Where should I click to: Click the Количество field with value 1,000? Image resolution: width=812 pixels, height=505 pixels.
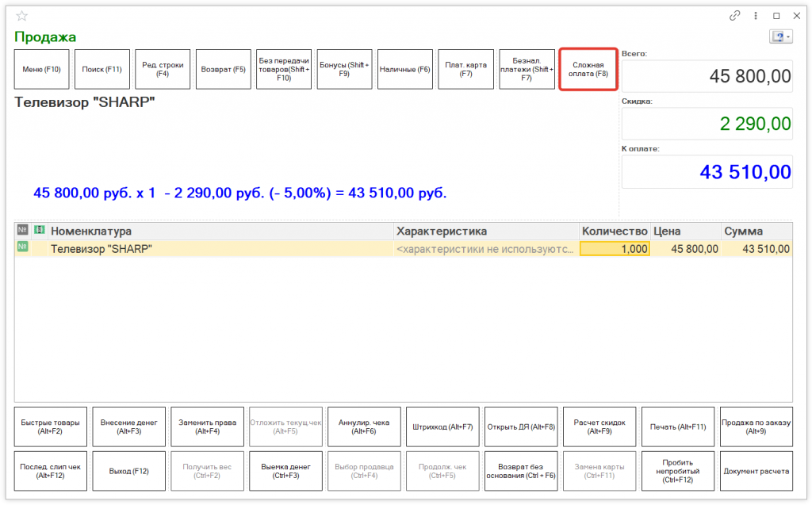[x=615, y=249]
